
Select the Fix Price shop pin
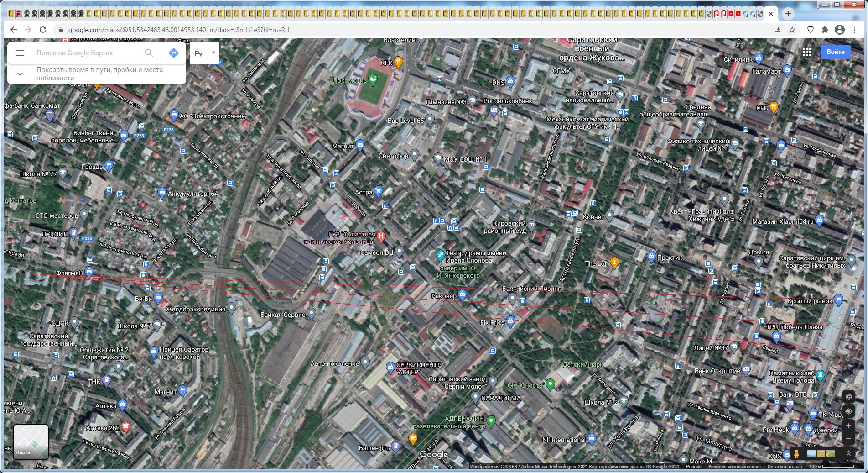[x=511, y=321]
